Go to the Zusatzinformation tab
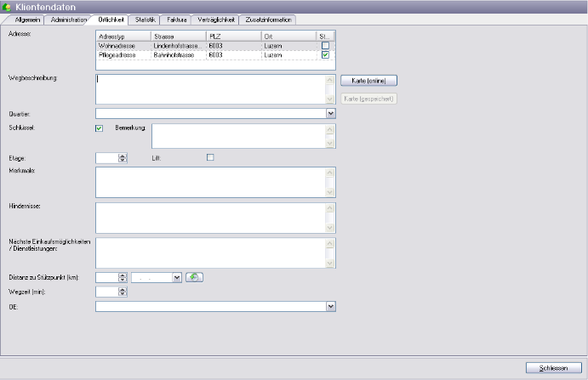Image resolution: width=588 pixels, height=380 pixels. [269, 19]
